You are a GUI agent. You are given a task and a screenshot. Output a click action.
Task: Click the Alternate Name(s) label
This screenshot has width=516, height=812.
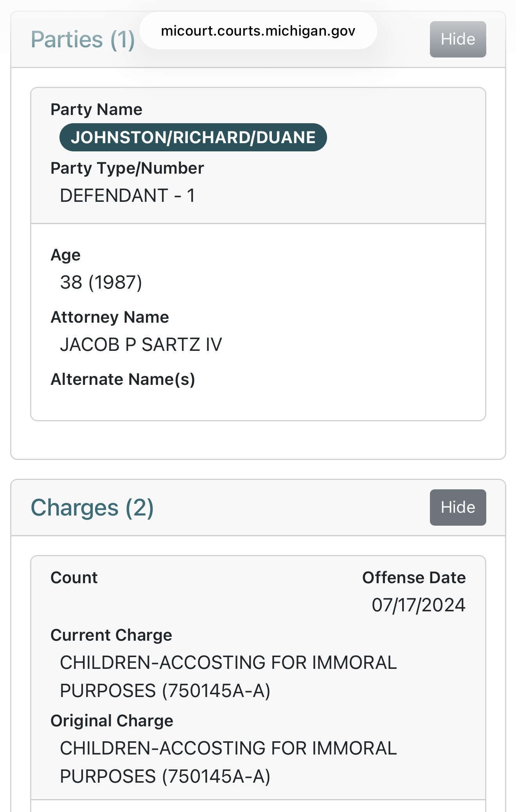coord(123,379)
